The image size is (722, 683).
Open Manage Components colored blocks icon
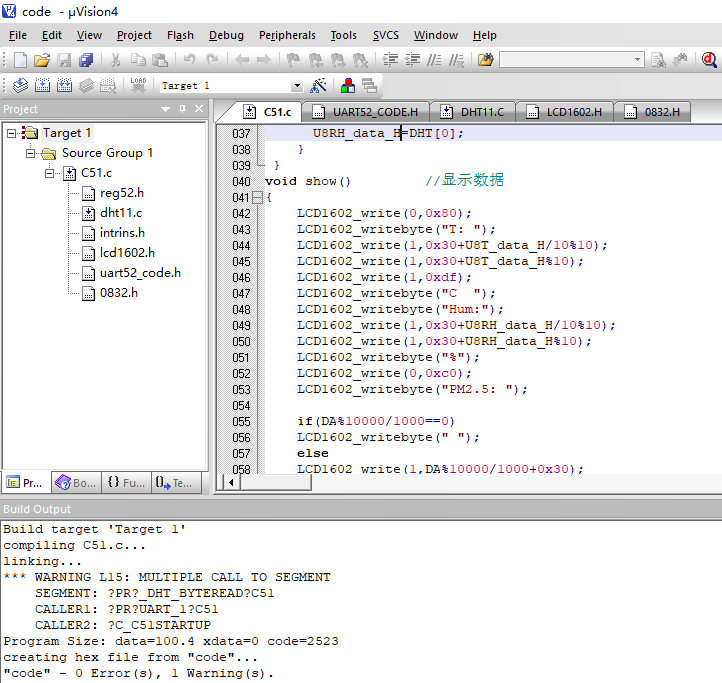pos(348,86)
